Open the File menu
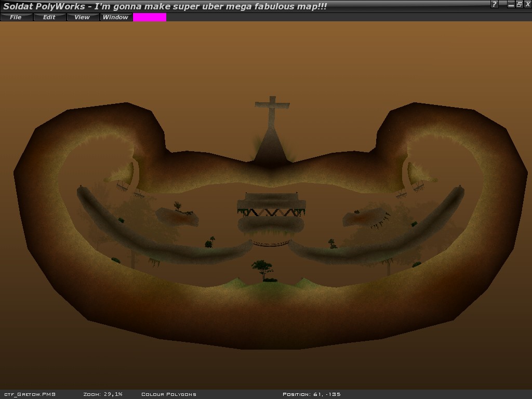 point(16,17)
